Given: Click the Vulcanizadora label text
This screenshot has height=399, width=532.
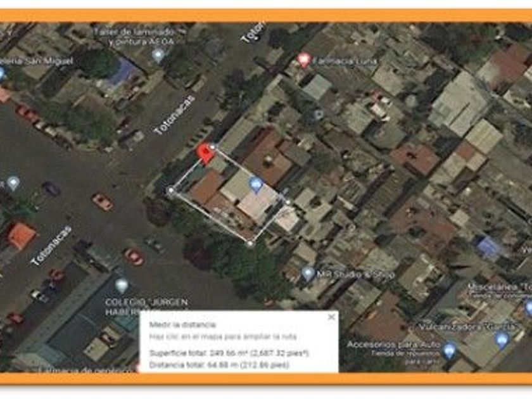Looking at the screenshot, I should pos(469,327).
